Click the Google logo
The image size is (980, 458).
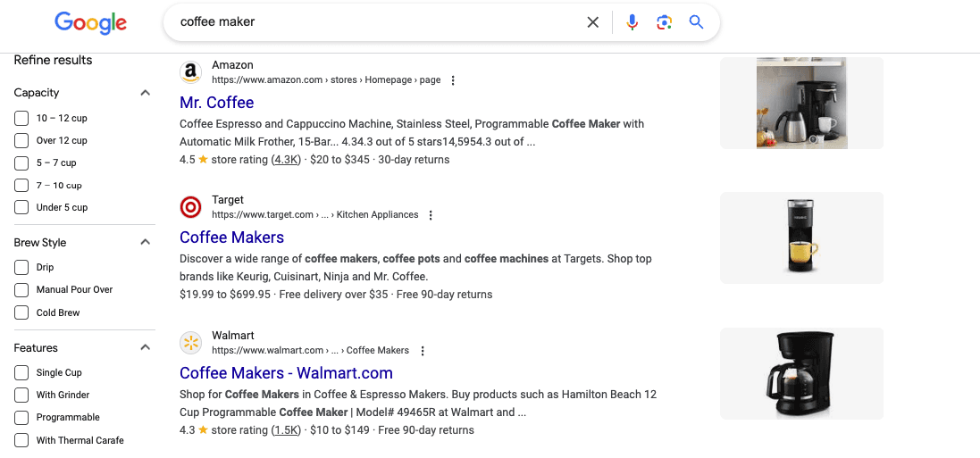tap(90, 22)
